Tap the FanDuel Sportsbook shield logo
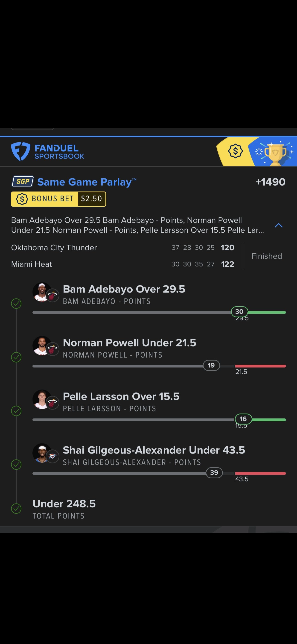This screenshot has height=644, width=297. pyautogui.click(x=20, y=152)
